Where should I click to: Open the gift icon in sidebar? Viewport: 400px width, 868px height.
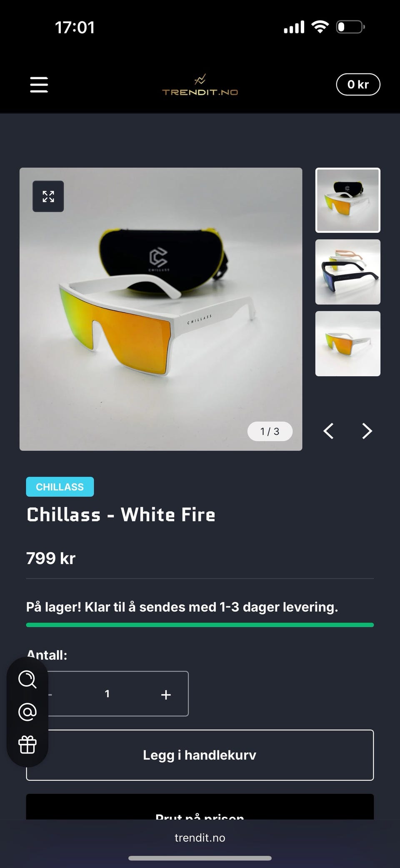27,745
